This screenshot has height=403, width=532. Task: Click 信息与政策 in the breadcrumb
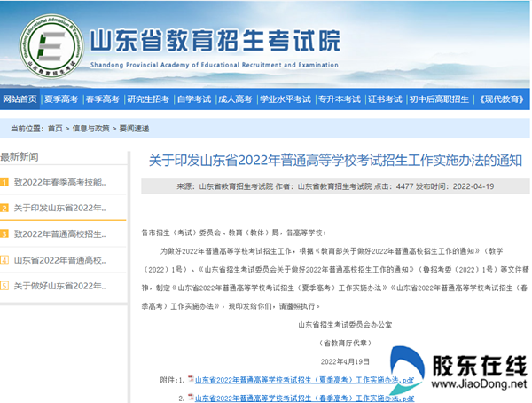coord(91,129)
